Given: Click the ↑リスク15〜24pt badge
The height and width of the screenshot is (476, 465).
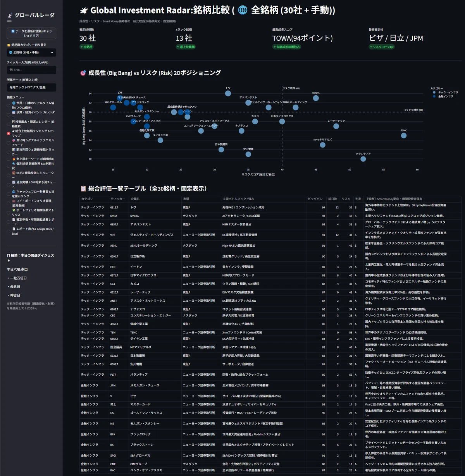Looking at the screenshot, I should (382, 47).
